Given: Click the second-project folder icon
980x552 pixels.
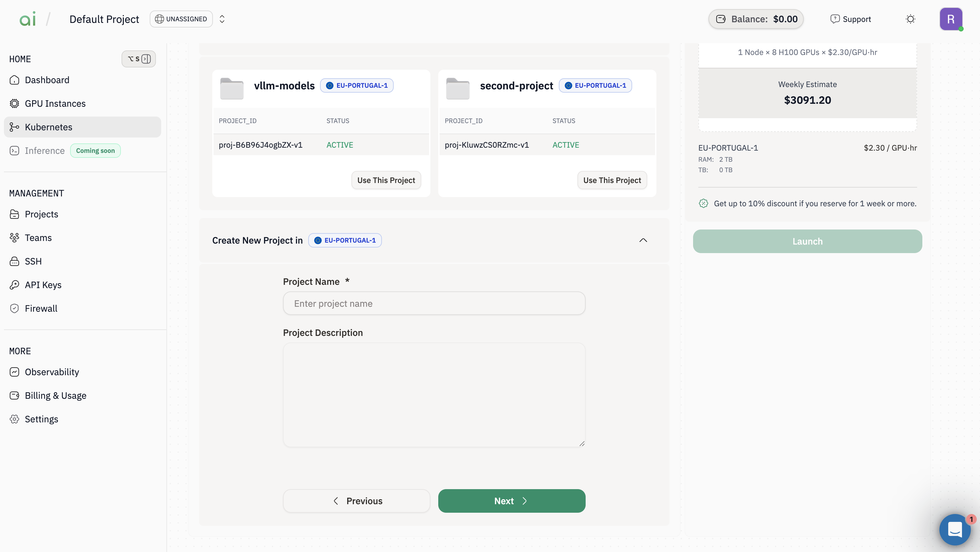Looking at the screenshot, I should coord(458,88).
